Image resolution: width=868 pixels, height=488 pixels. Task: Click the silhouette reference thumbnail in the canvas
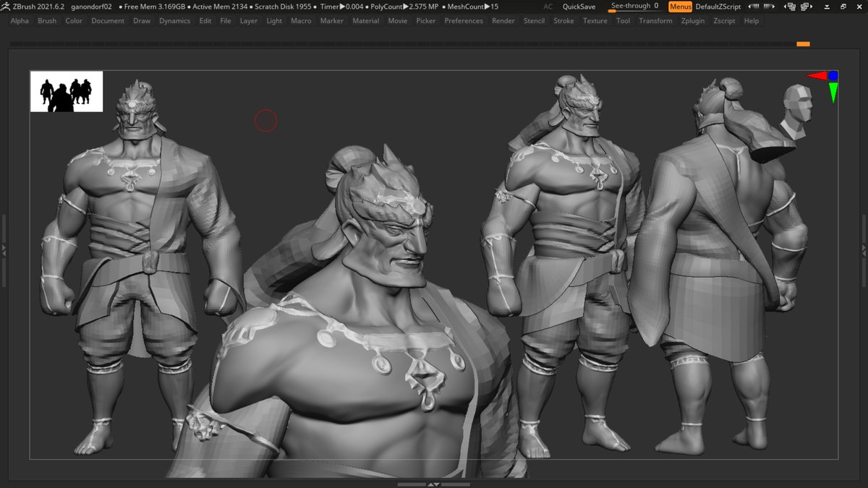click(x=66, y=90)
